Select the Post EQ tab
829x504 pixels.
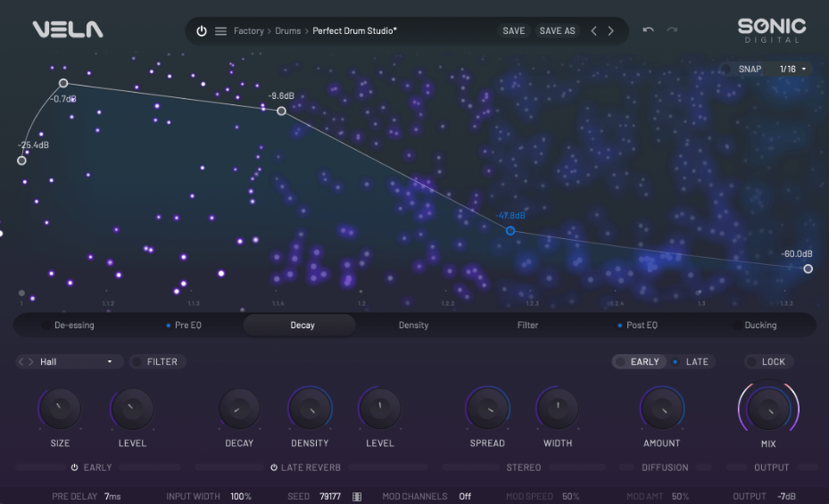point(641,326)
